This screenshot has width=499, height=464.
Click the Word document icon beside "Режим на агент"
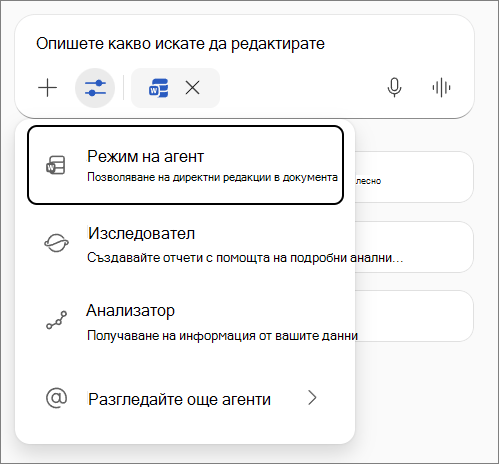(56, 165)
